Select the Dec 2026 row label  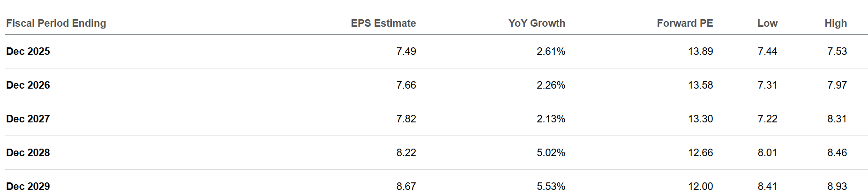click(x=28, y=85)
